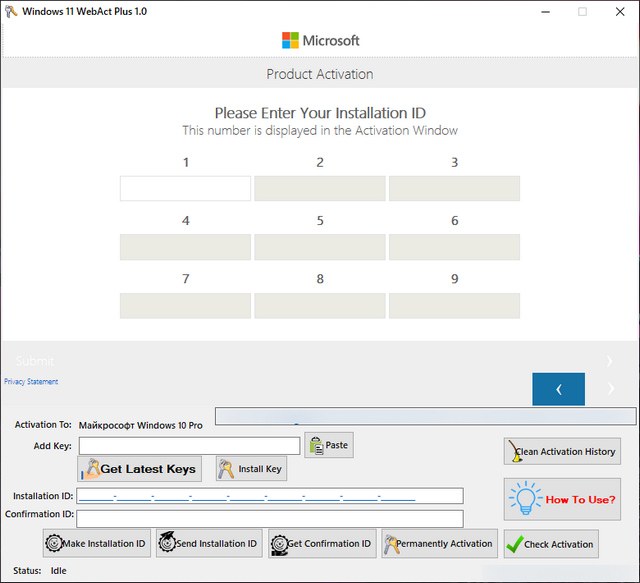
Task: Click the Install Key button
Action: click(x=251, y=469)
